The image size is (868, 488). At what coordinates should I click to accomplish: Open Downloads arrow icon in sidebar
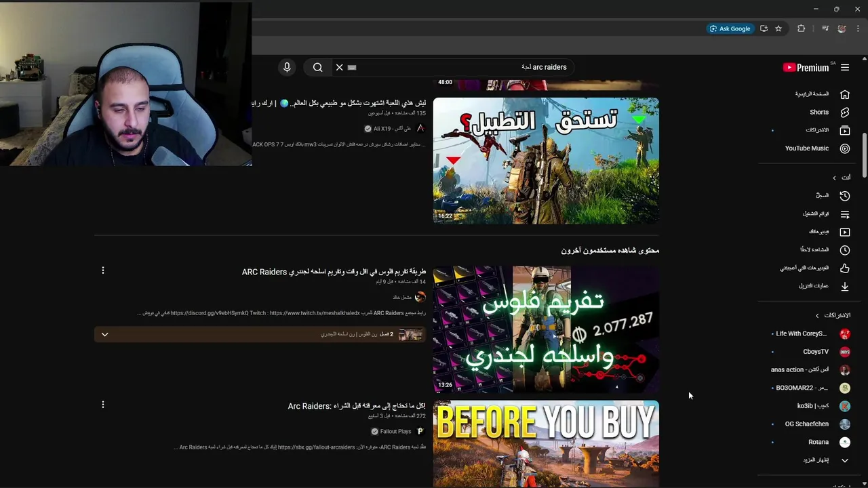click(845, 286)
